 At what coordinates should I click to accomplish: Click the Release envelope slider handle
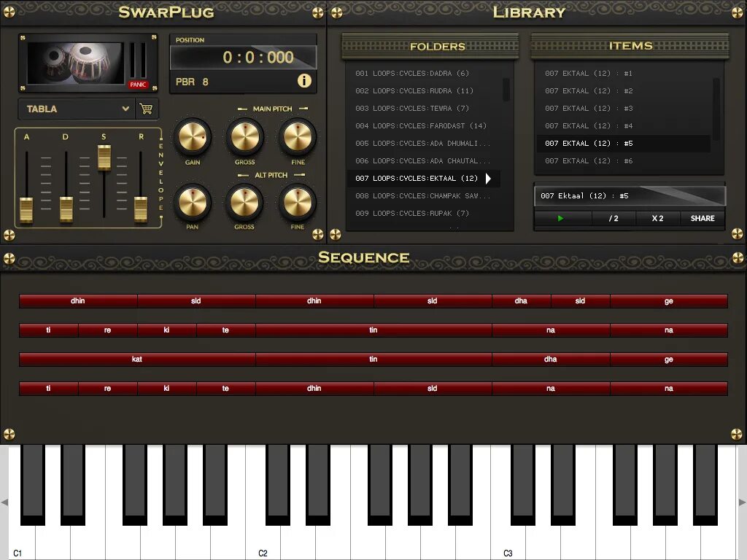tap(141, 209)
